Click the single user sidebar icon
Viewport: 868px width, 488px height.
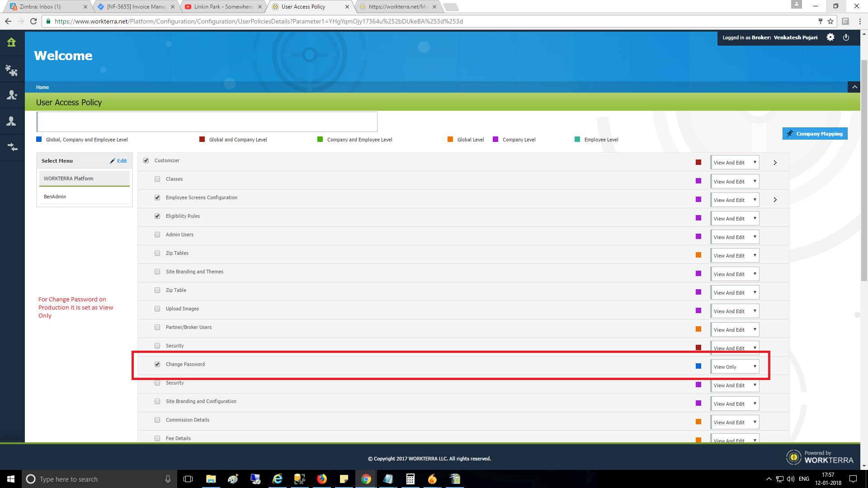[x=11, y=121]
